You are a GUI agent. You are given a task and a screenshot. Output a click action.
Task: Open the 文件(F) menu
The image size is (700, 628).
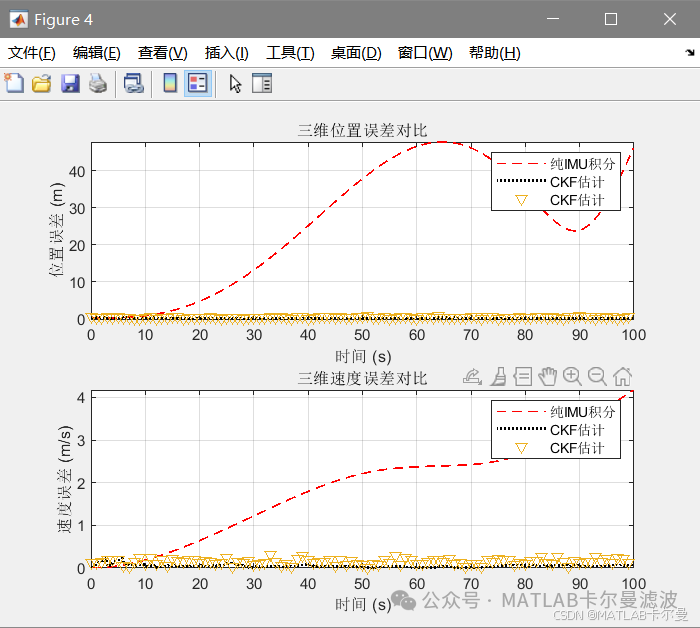pos(32,53)
